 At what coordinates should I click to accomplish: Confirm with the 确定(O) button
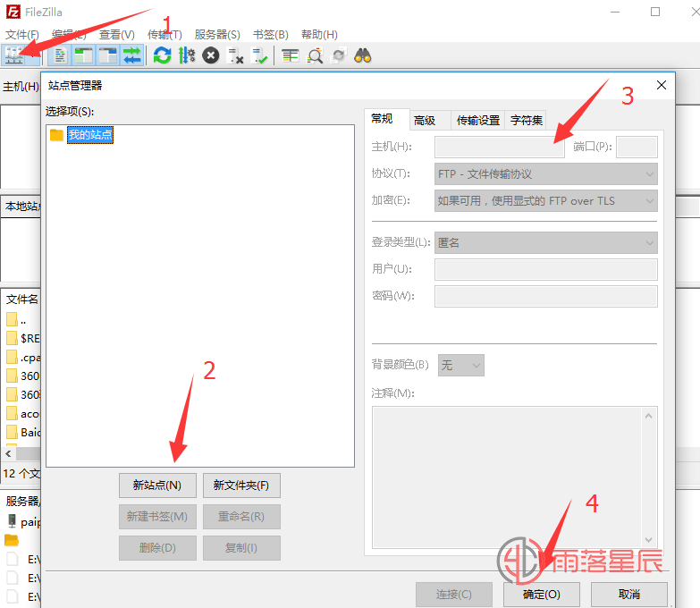click(542, 595)
